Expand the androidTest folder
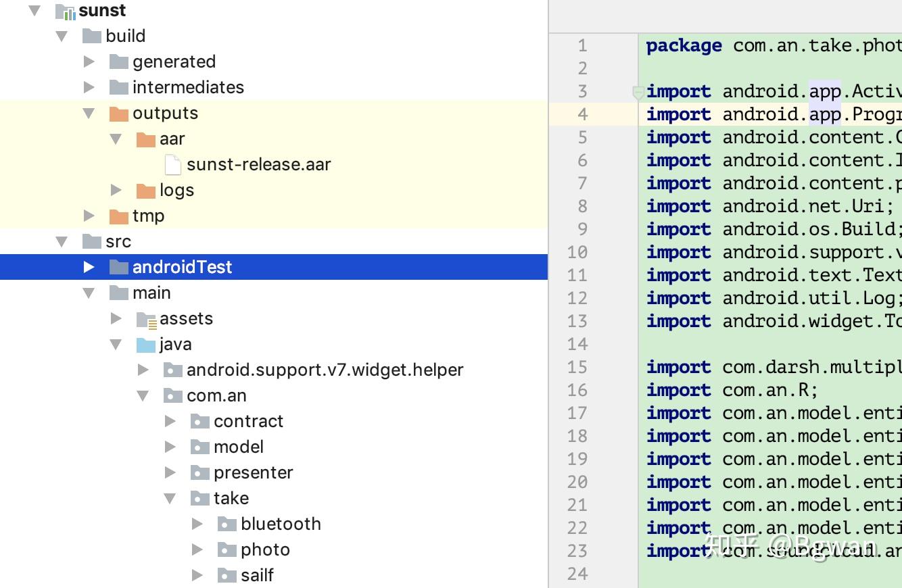 [89, 268]
